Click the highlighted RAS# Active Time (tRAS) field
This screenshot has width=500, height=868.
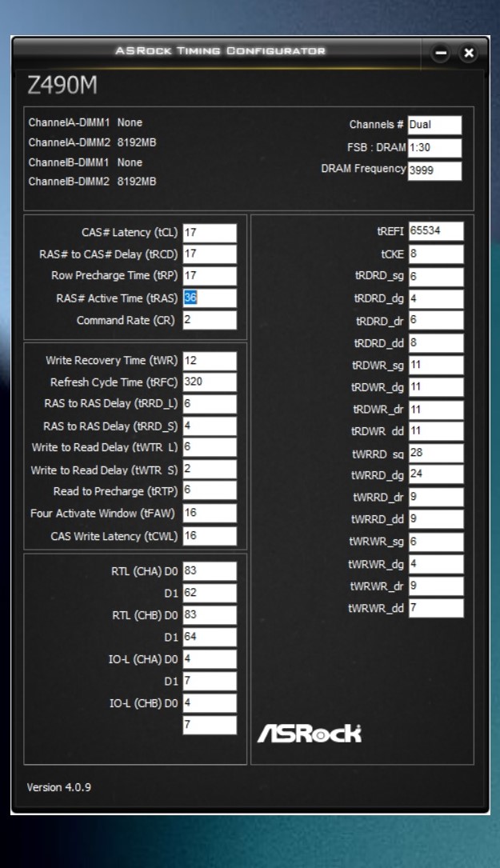[210, 298]
